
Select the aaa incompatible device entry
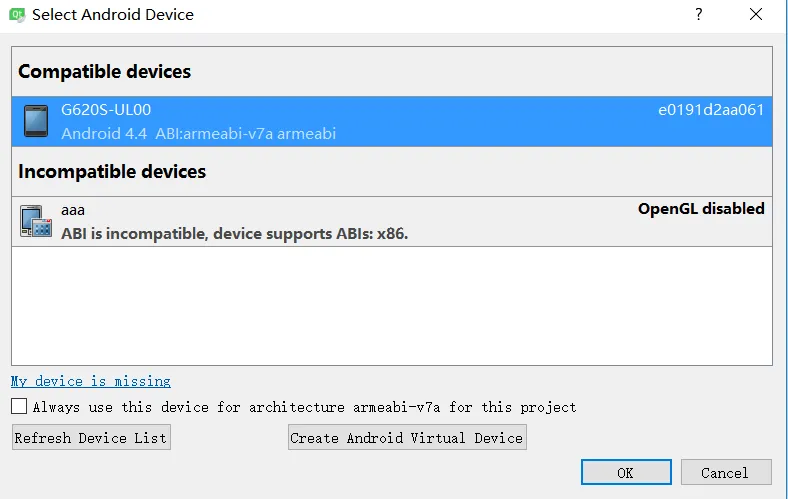pos(392,222)
